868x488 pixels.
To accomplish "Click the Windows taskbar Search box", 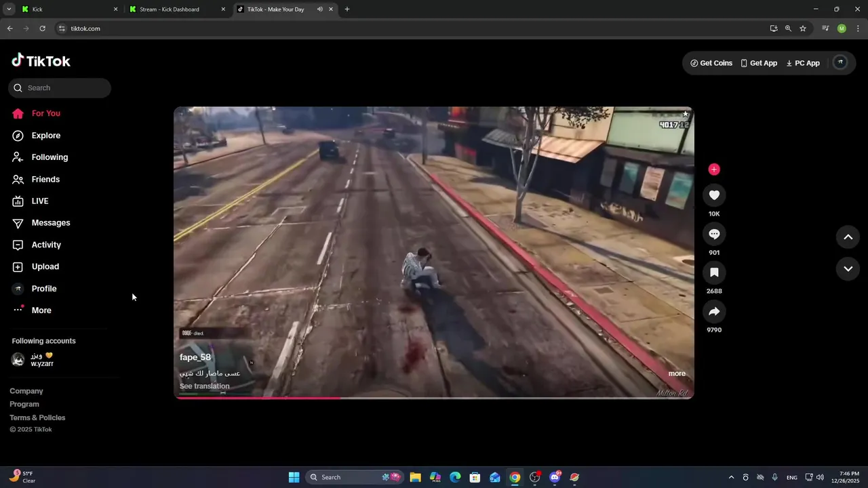I will click(354, 477).
